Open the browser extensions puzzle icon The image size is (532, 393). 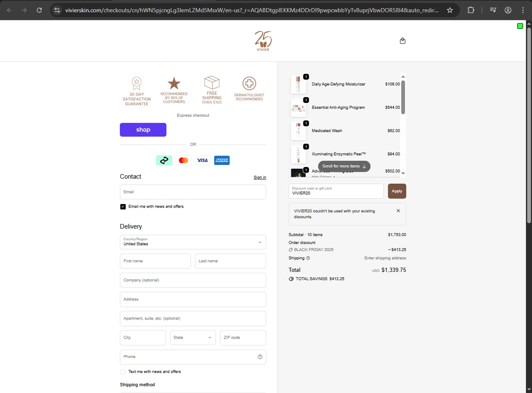[x=471, y=10]
